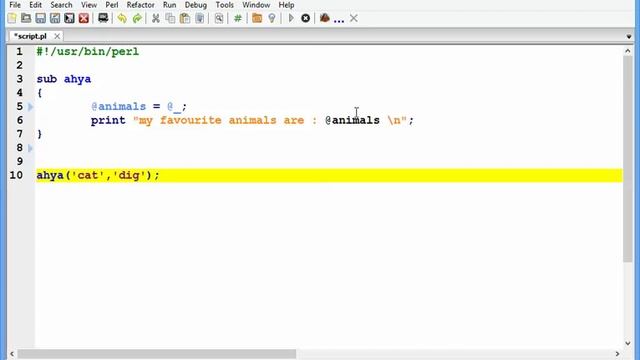Image resolution: width=640 pixels, height=360 pixels.
Task: Click the vertical scrollbar down arrow
Action: (x=627, y=343)
